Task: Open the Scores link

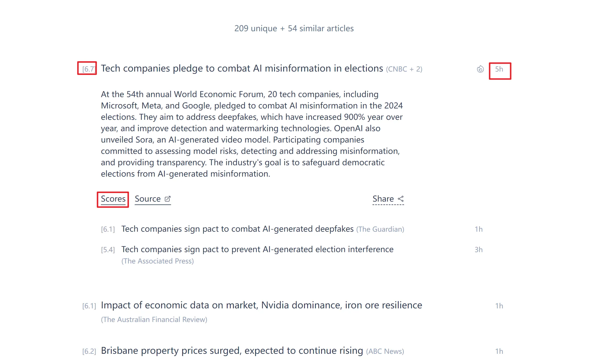Action: click(113, 199)
